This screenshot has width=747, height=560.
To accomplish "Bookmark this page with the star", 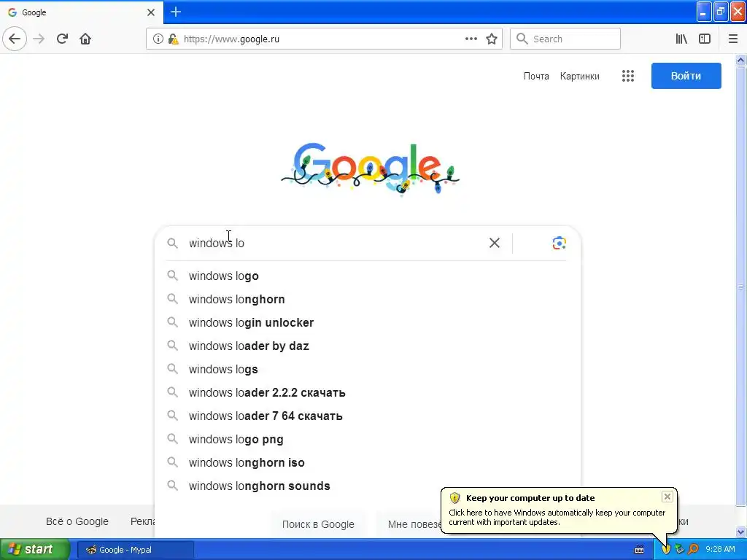I will (x=492, y=39).
